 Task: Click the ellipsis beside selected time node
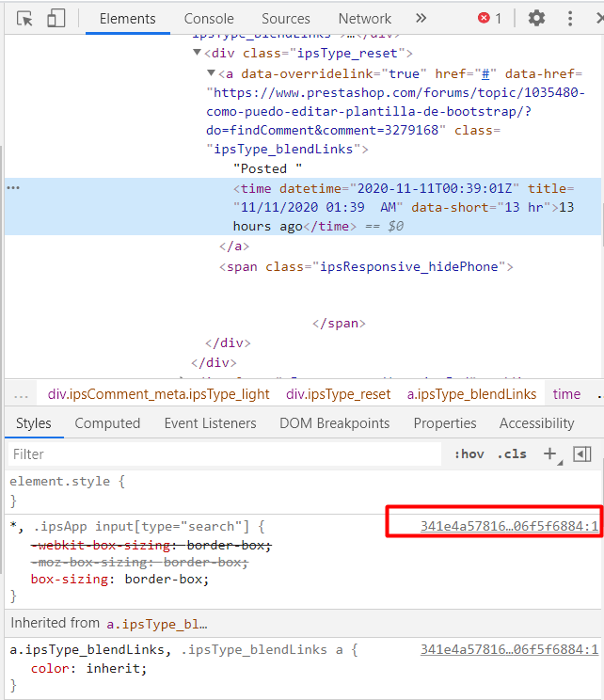coord(13,187)
